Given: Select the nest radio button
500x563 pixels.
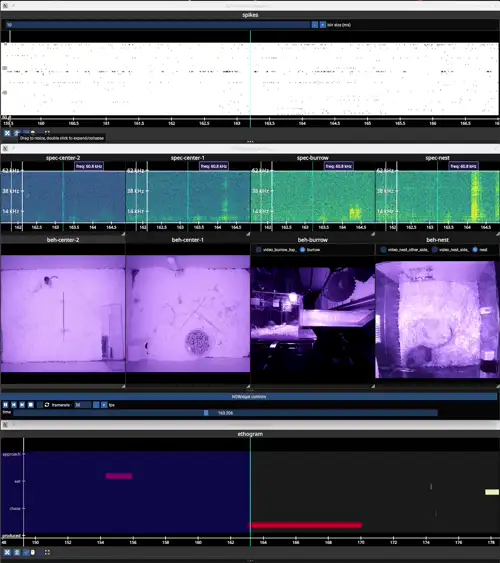Looking at the screenshot, I should pyautogui.click(x=475, y=250).
